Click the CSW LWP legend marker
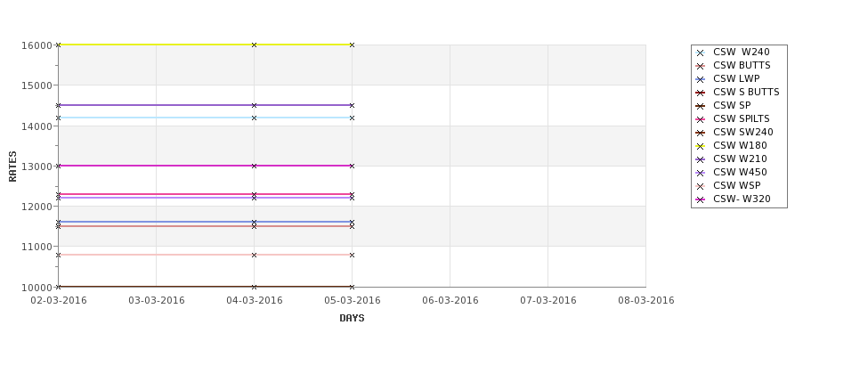Viewport: 868px width, 382px height. coord(701,80)
